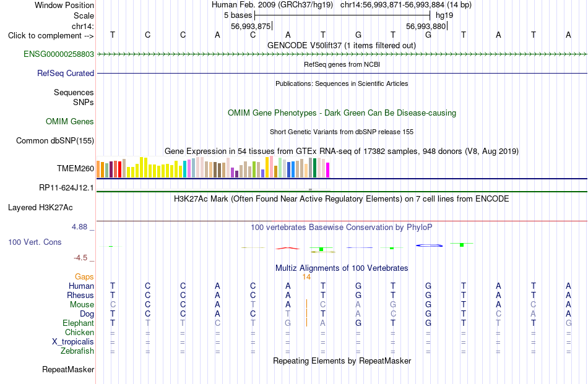Click the Rhesus species label

[80, 295]
